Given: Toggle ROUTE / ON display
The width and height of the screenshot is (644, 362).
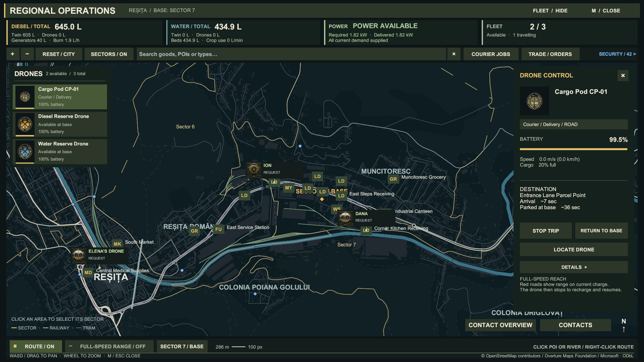Looking at the screenshot, I should [36, 346].
